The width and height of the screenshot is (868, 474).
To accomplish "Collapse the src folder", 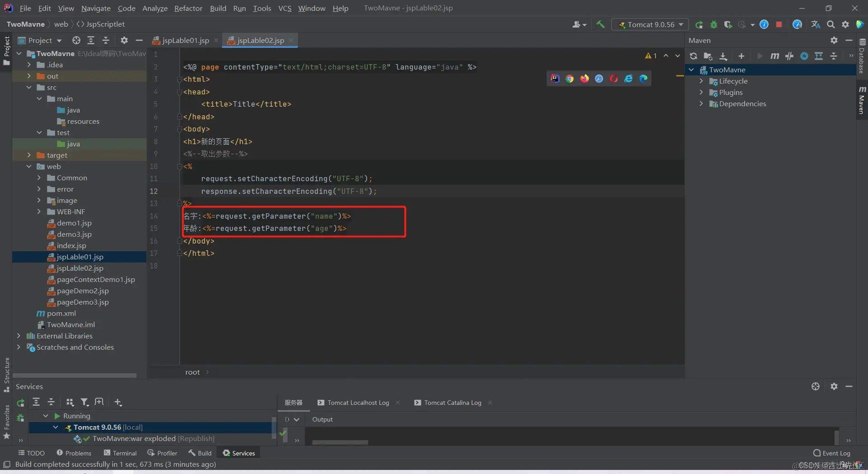I will (29, 87).
